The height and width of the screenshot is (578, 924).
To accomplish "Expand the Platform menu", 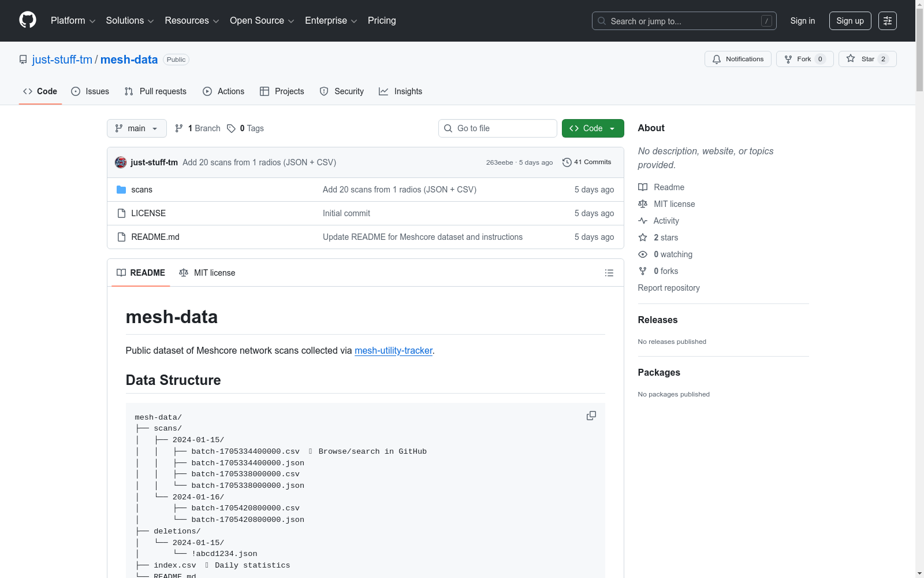I will [73, 21].
